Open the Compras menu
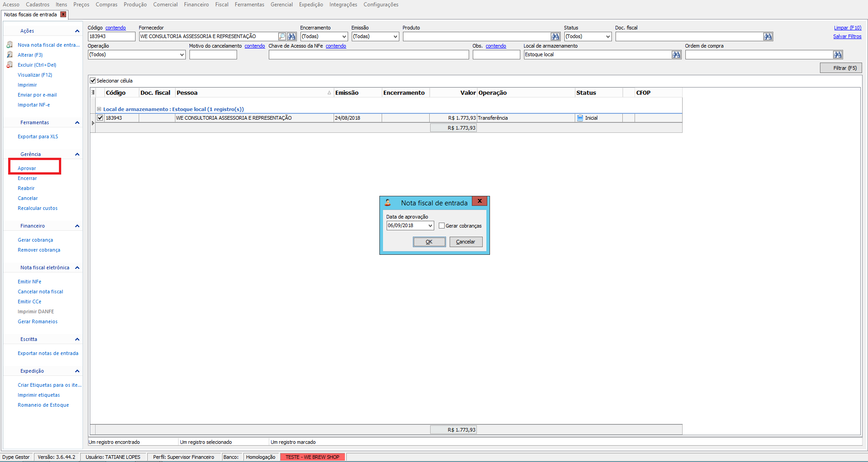Screen dimensions: 868x462 point(107,5)
